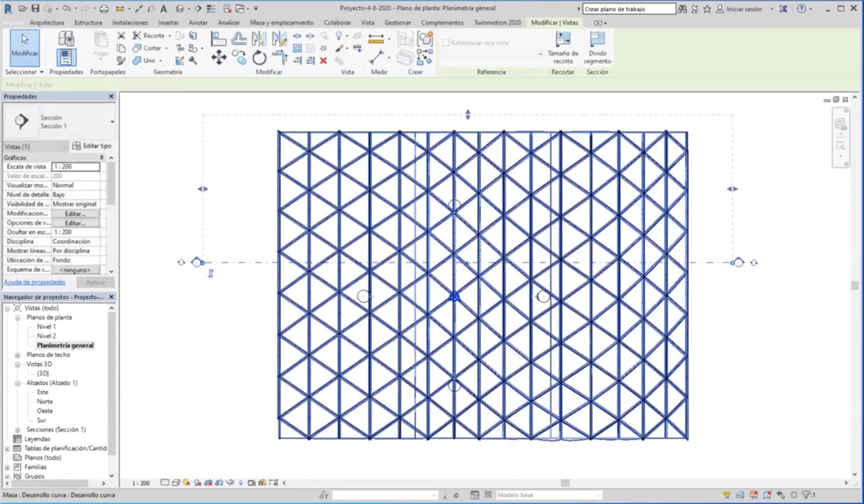864x504 pixels.
Task: Expand the Planos de techo node
Action: pos(17,355)
